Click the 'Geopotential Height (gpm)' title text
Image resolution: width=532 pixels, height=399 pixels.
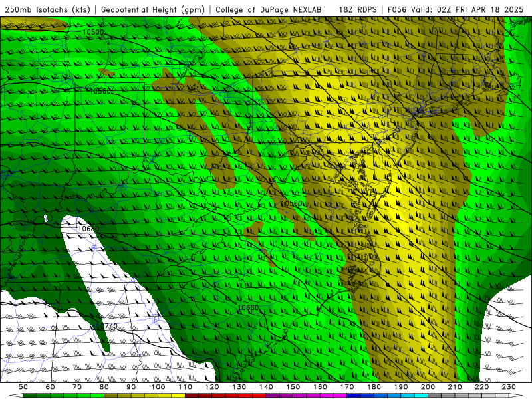pos(153,10)
